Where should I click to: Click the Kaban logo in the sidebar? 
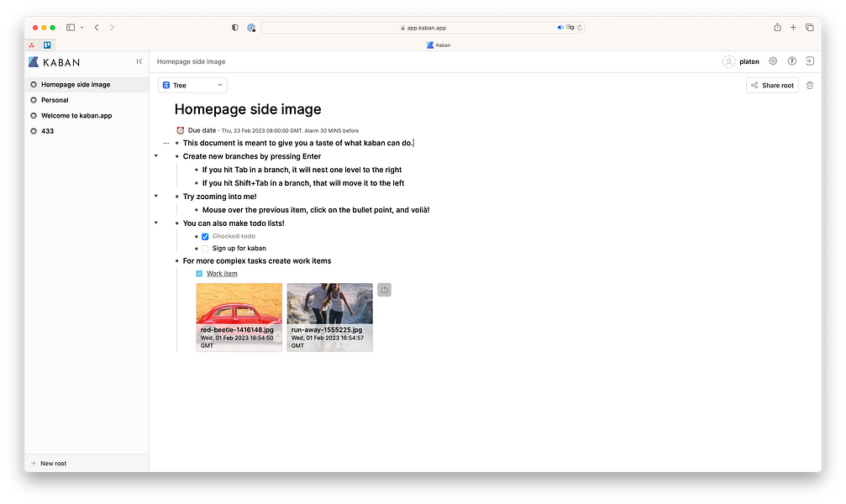[x=54, y=62]
